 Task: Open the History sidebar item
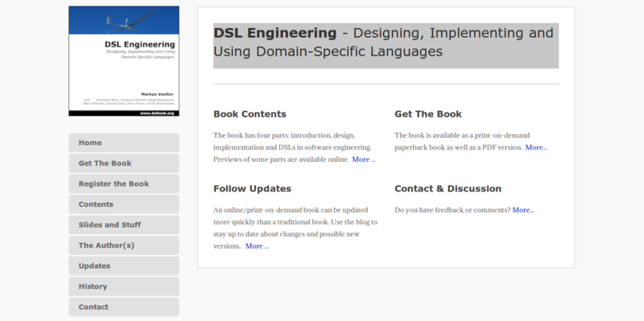point(124,286)
